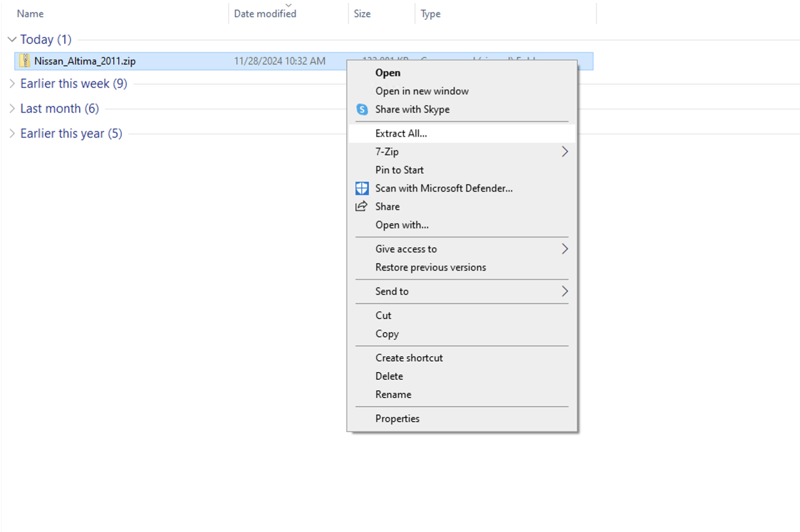Choose Extract All from the menu
The width and height of the screenshot is (800, 532).
(x=401, y=134)
